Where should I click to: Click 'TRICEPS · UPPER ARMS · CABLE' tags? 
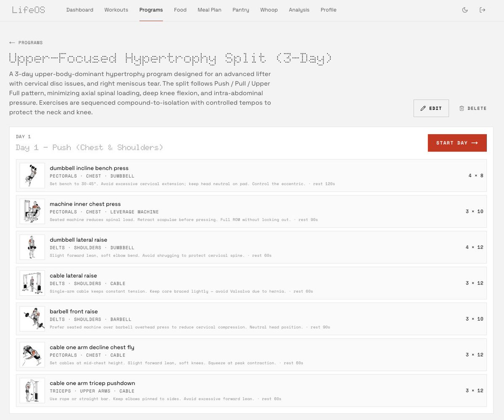click(x=92, y=391)
